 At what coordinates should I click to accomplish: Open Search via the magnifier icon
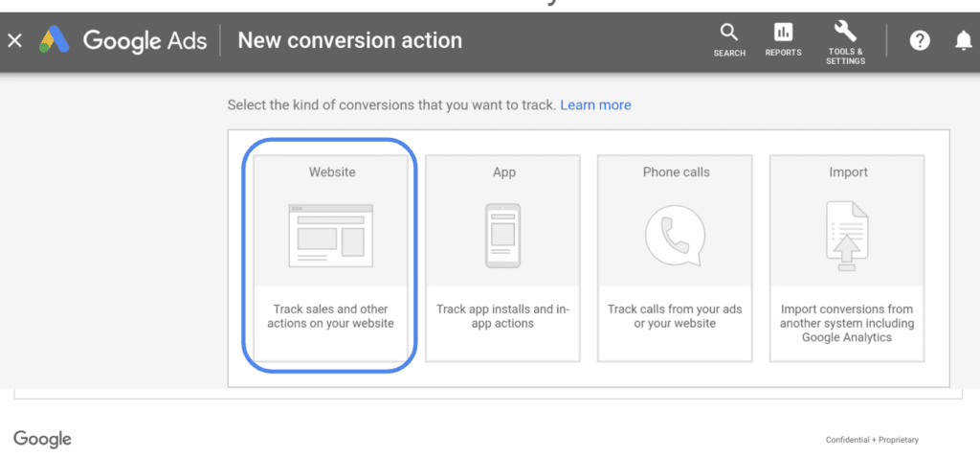[729, 34]
